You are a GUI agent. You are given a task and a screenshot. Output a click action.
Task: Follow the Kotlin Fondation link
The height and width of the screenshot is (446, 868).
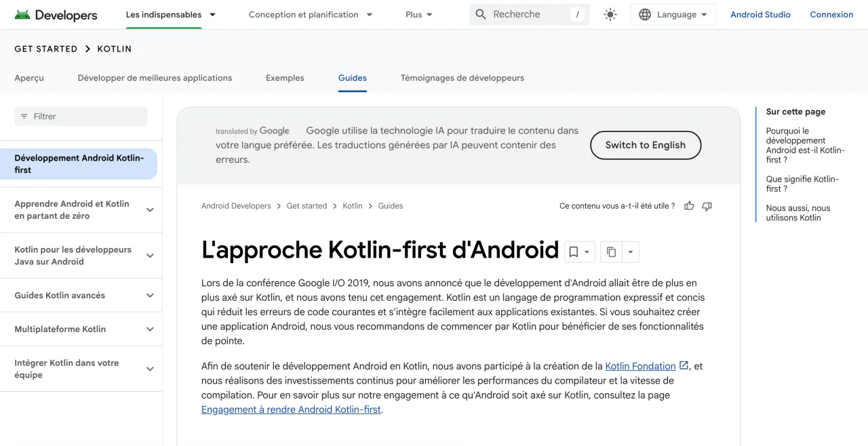(x=640, y=366)
